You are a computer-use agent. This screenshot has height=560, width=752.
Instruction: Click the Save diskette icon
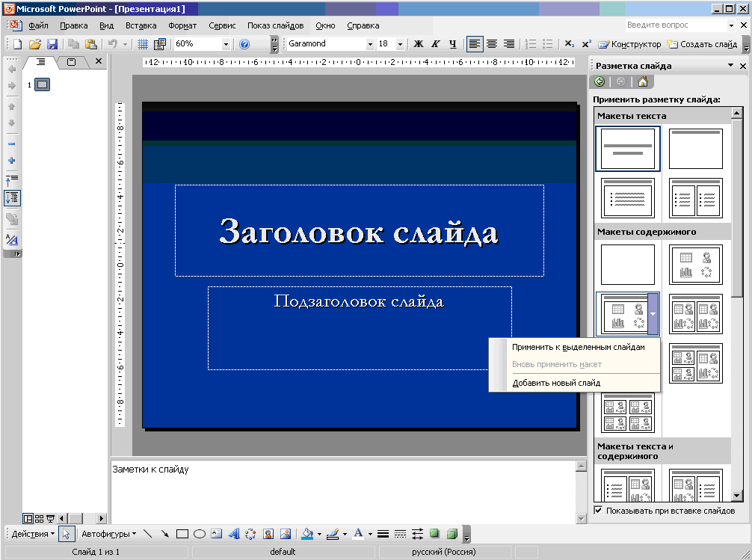pos(52,44)
